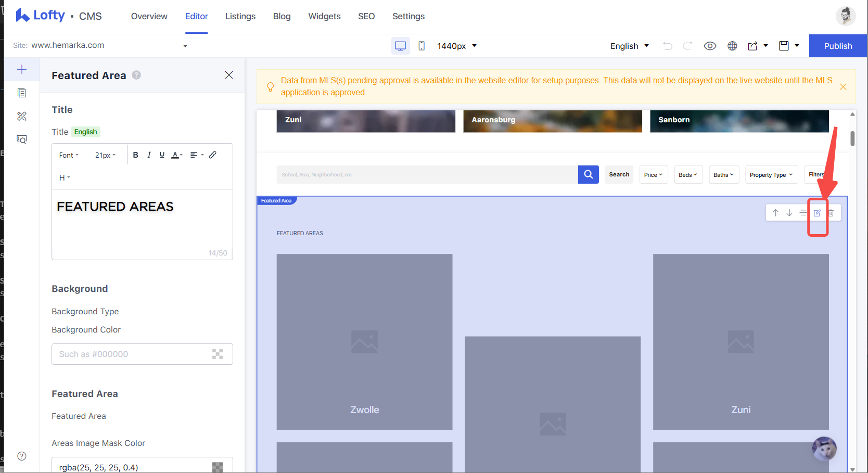Viewport: 868px width, 473px height.
Task: Toggle bold formatting for the title
Action: pos(136,155)
